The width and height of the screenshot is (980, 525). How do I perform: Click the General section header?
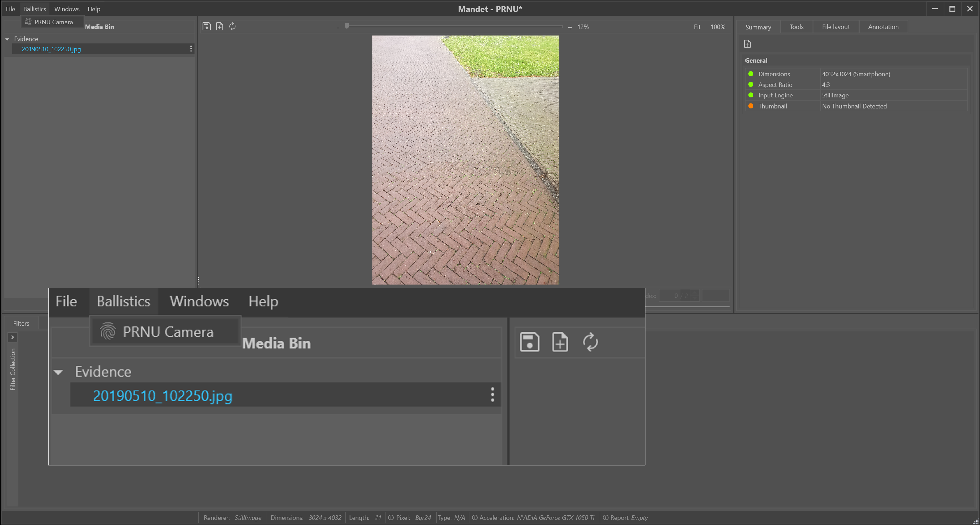click(x=756, y=61)
